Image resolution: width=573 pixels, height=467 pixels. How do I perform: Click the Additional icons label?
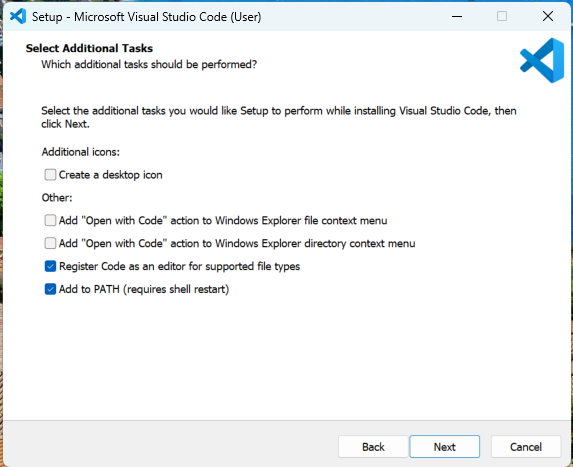click(x=81, y=152)
